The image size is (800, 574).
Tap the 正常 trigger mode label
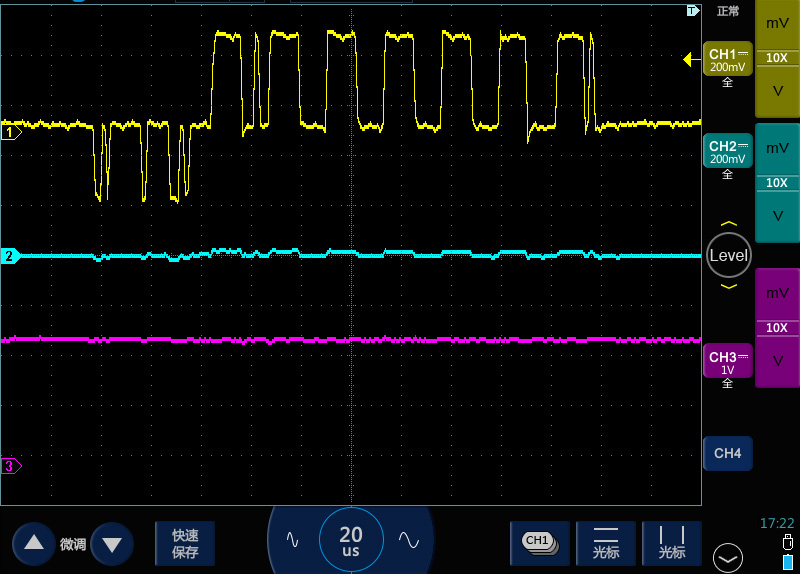point(728,11)
